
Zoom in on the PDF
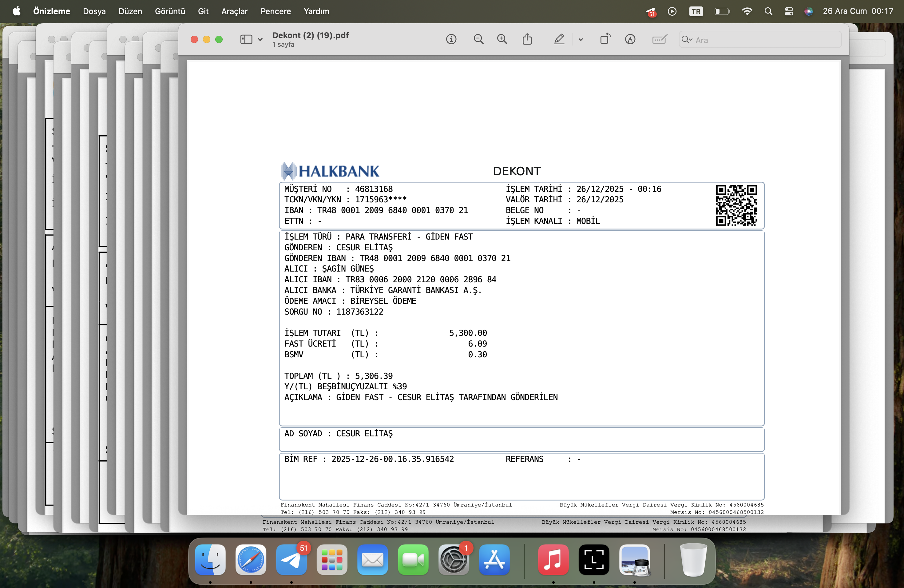(x=502, y=39)
